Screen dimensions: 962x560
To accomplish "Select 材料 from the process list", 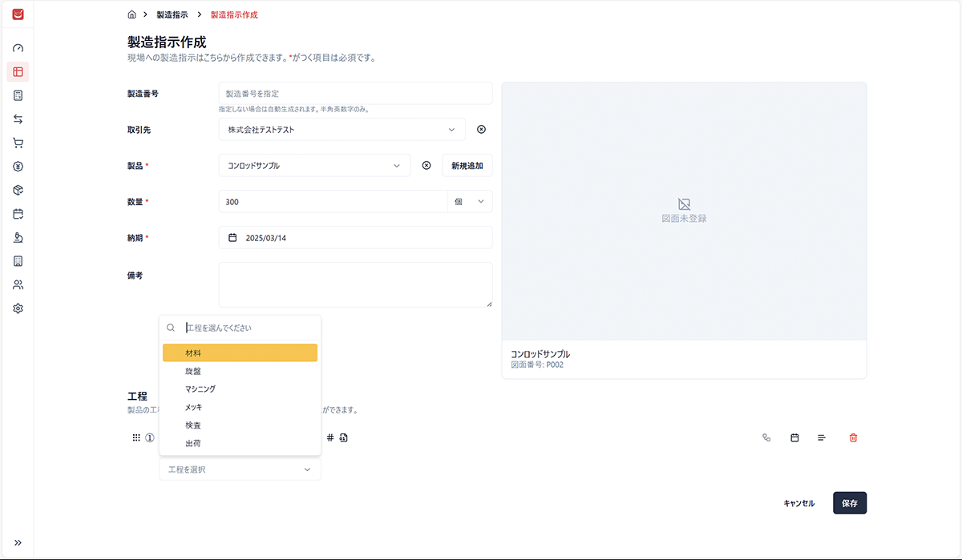I will tap(240, 353).
